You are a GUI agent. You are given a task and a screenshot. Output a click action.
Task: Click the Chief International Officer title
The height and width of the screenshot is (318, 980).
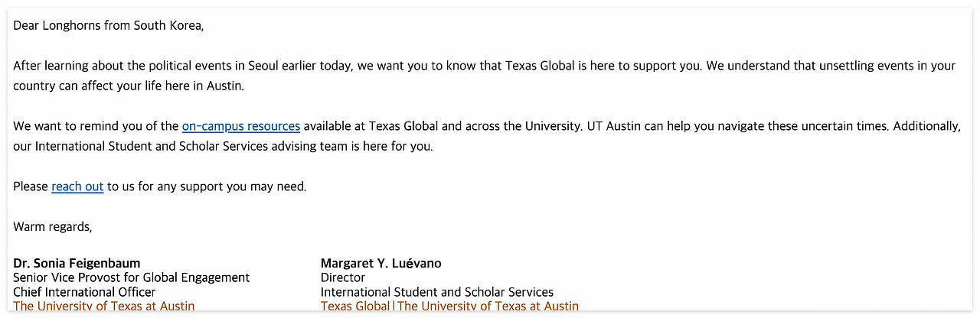pyautogui.click(x=84, y=292)
